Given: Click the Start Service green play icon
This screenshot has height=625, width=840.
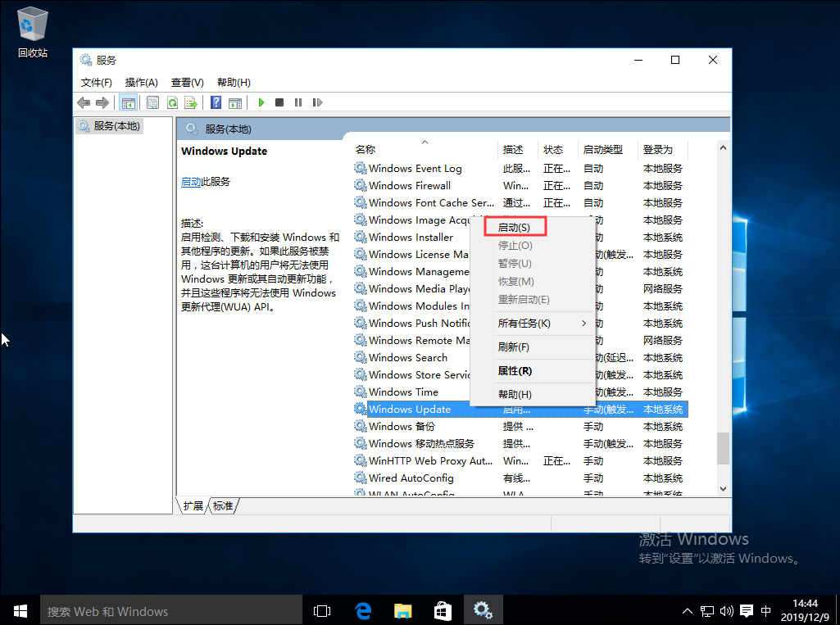Looking at the screenshot, I should click(261, 102).
